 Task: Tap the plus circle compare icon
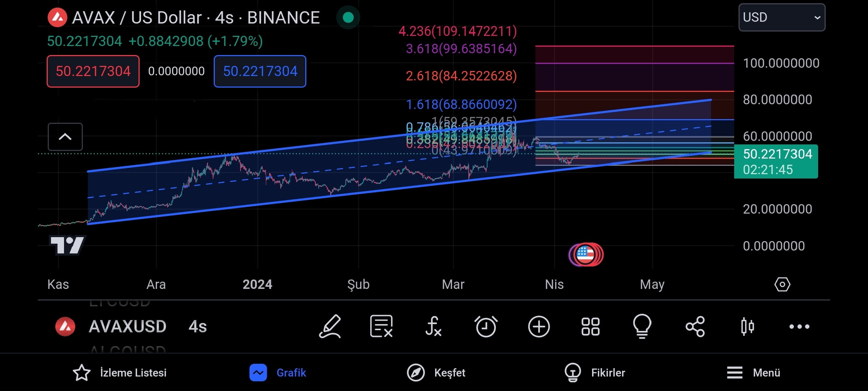[539, 326]
